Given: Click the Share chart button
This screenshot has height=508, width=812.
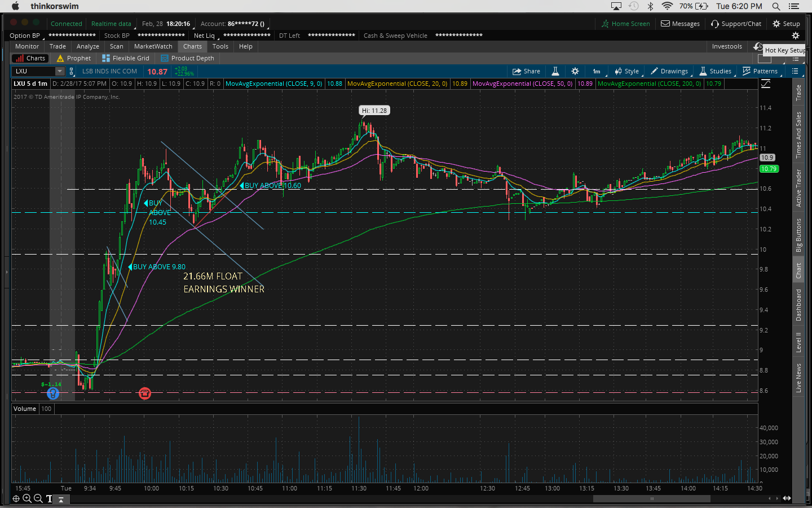Looking at the screenshot, I should pyautogui.click(x=526, y=71).
